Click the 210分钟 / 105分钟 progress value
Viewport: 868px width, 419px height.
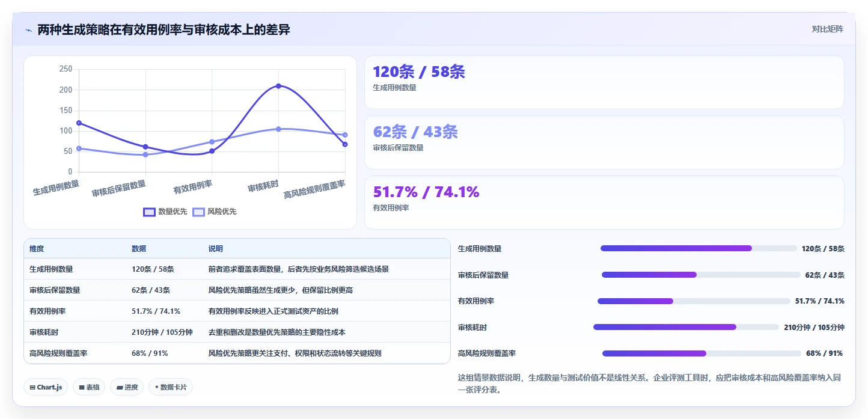814,328
